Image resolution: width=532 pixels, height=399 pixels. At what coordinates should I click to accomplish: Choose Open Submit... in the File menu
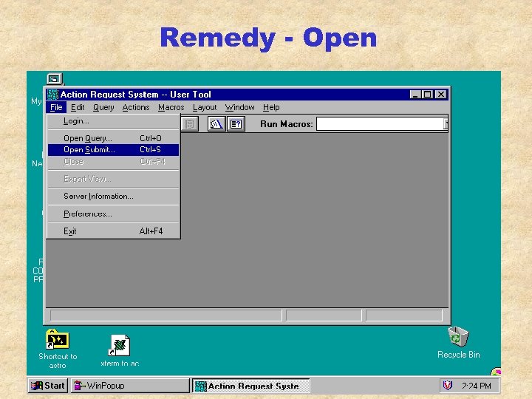point(113,149)
